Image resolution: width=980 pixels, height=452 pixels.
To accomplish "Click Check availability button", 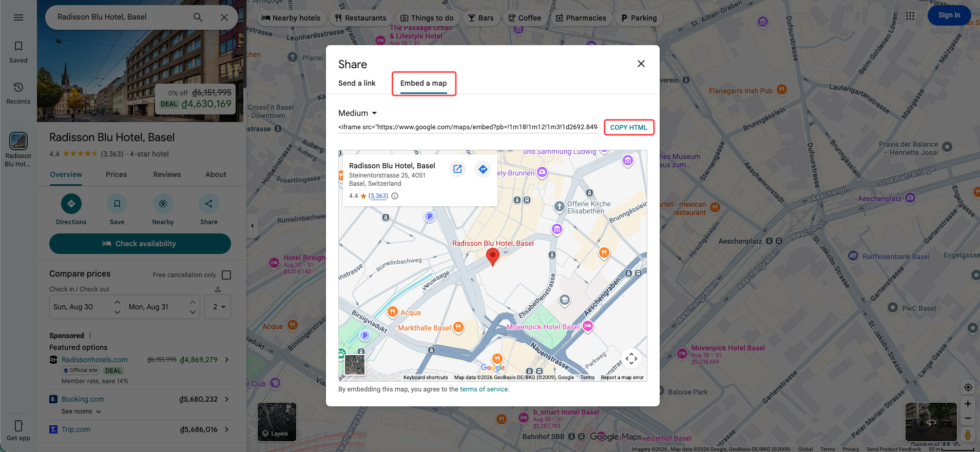I will tap(140, 244).
